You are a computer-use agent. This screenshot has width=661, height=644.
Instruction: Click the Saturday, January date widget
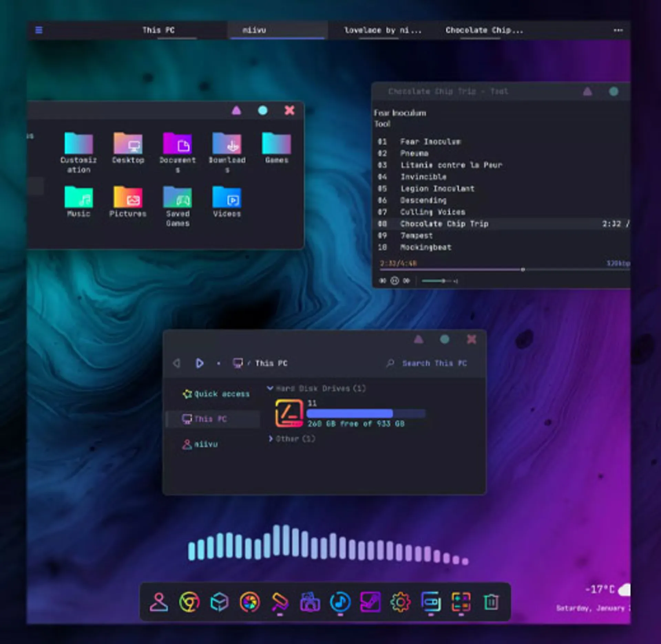pyautogui.click(x=593, y=608)
